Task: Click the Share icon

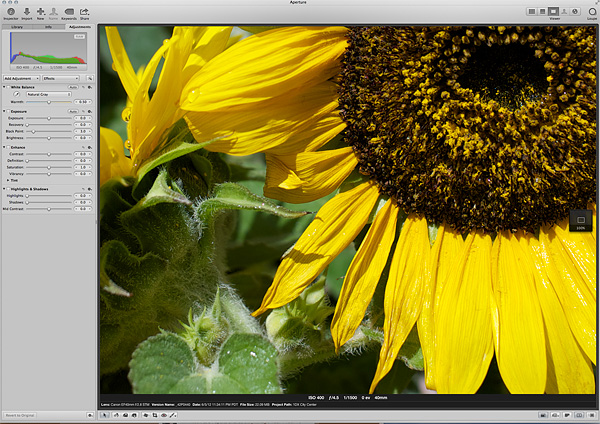Action: [x=85, y=12]
